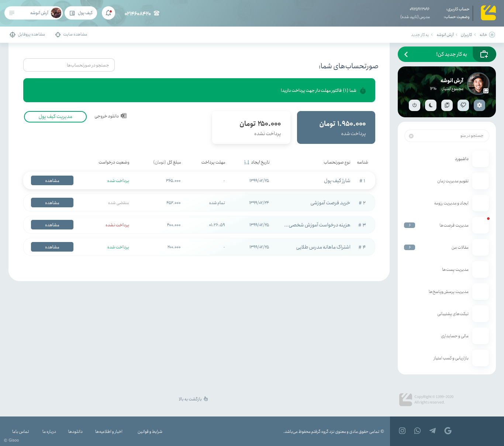Click the Google icon in the footer
Viewport: 504px width, 446px height.
click(x=448, y=431)
